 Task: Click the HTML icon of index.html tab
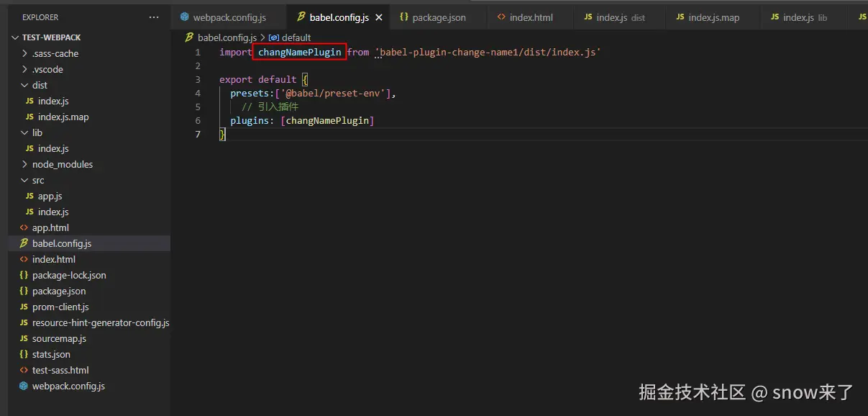click(x=501, y=17)
